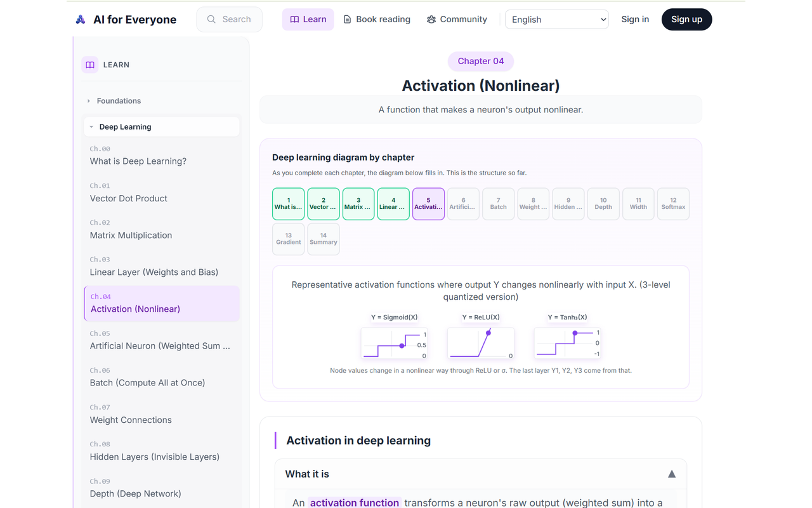
Task: Click the AI for Everyone logo icon
Action: click(x=81, y=20)
